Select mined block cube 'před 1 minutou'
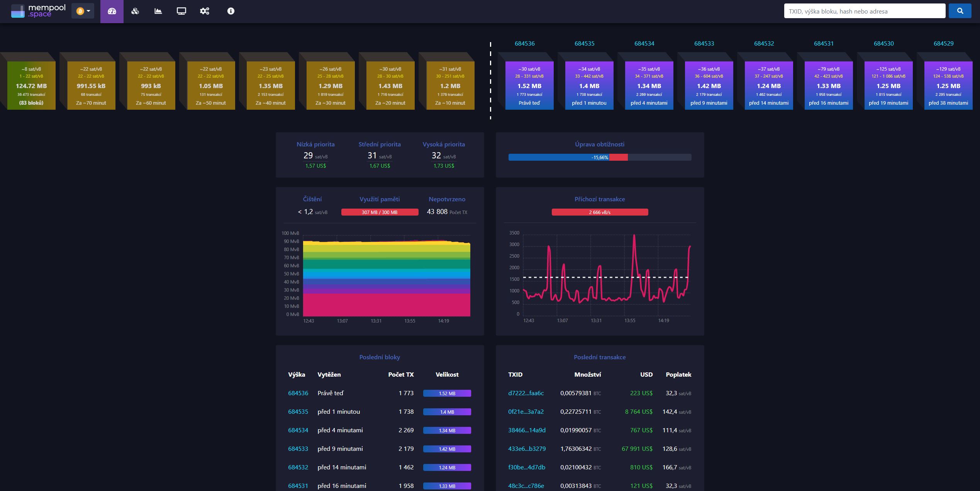 pyautogui.click(x=589, y=85)
